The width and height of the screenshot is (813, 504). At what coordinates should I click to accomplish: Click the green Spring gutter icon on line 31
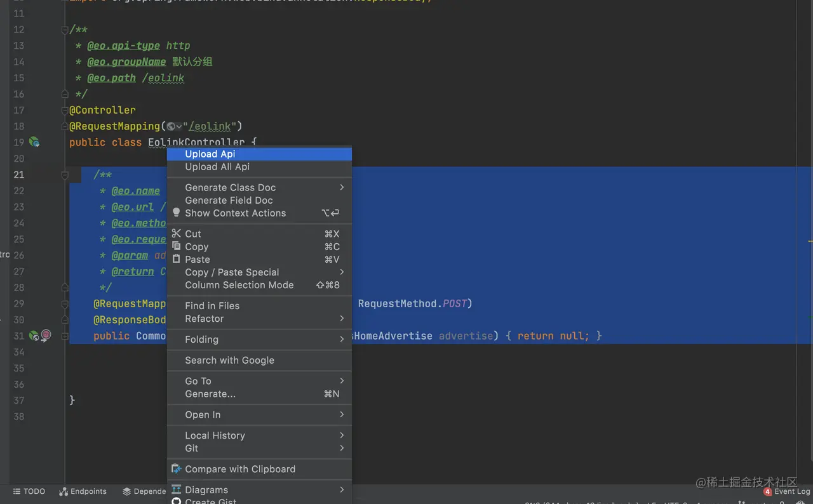[x=34, y=336]
